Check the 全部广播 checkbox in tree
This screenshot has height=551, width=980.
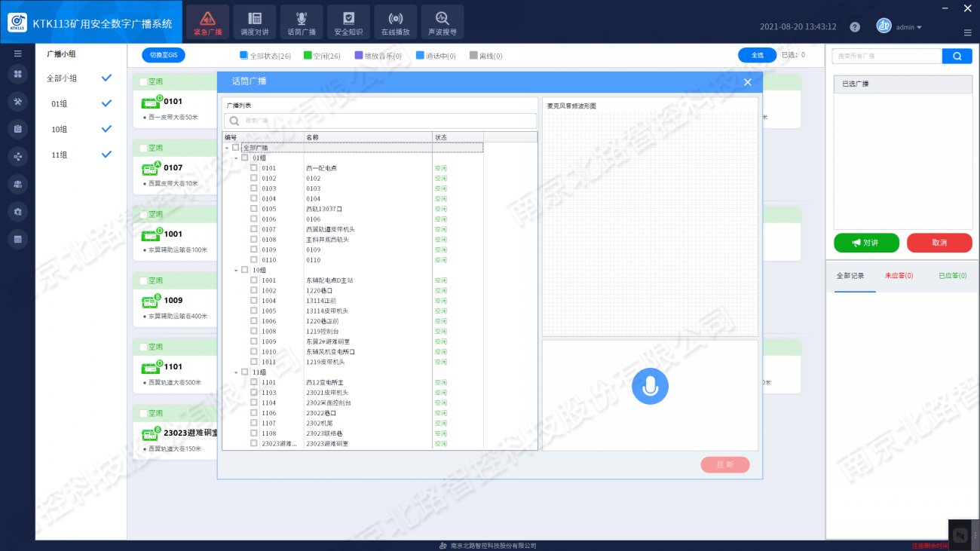[x=236, y=148]
